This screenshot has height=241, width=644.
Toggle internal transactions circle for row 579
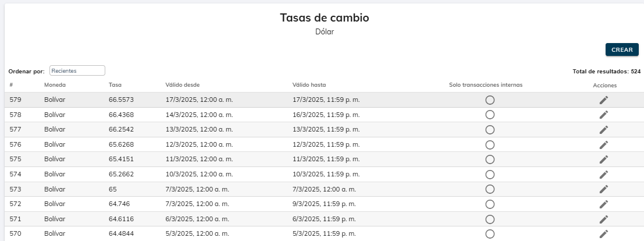point(490,100)
